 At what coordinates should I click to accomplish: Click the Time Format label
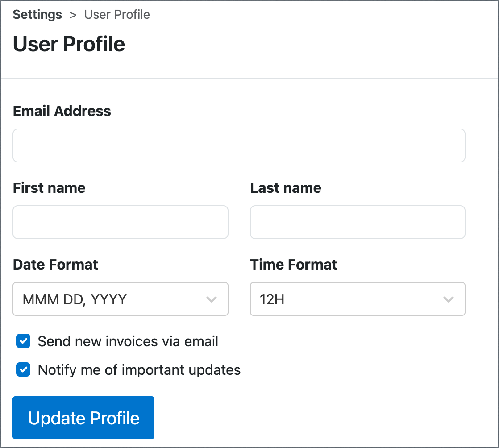293,265
